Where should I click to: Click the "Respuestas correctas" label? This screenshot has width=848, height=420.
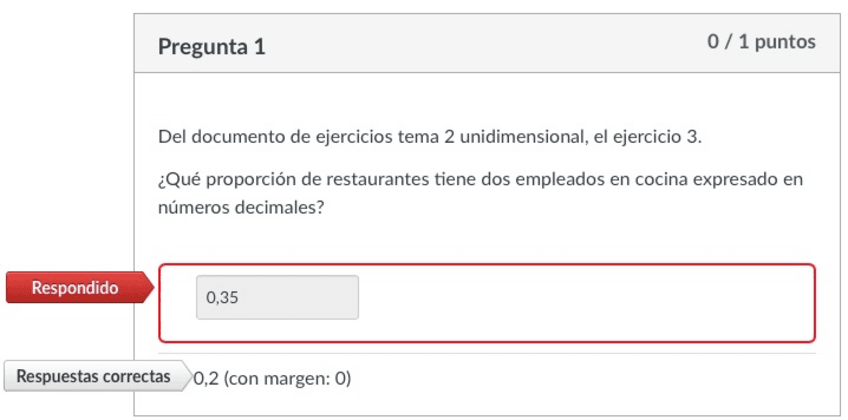pyautogui.click(x=92, y=377)
